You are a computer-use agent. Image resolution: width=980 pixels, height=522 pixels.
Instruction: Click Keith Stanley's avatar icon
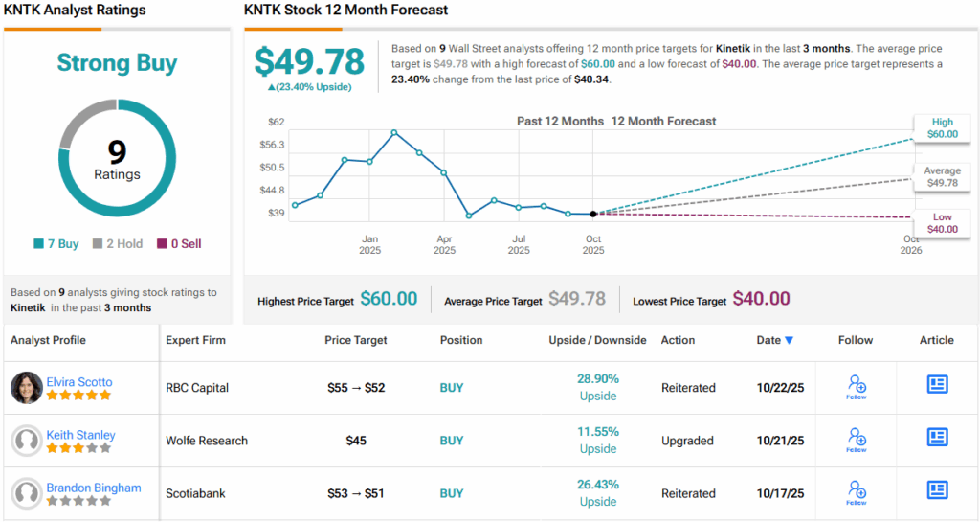26,441
